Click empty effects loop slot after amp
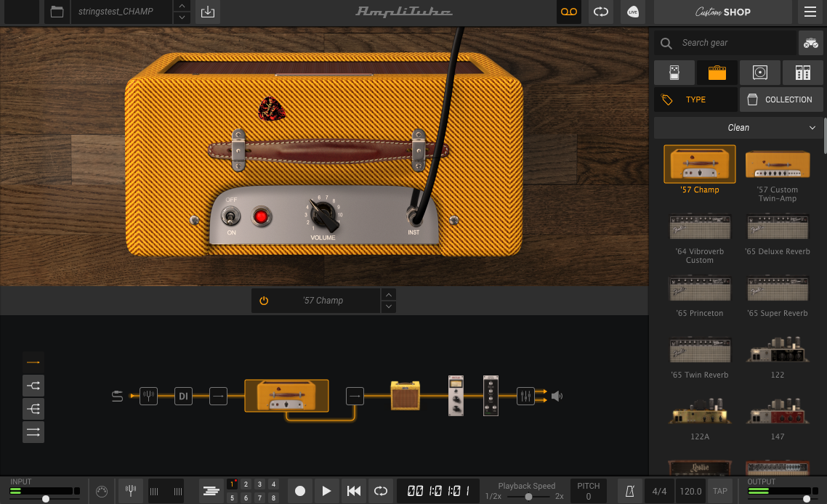This screenshot has width=827, height=504. point(355,396)
